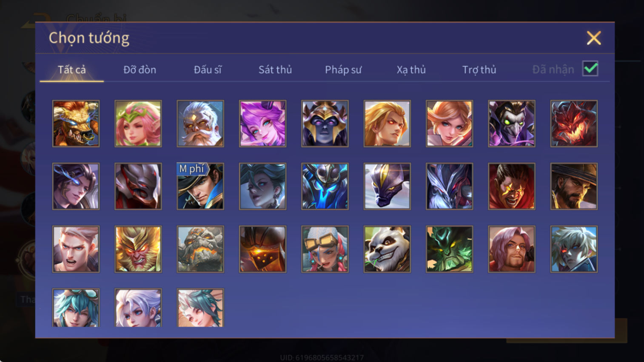The image size is (644, 362).
Task: Select the lion beast hero portrait
Action: point(76,124)
